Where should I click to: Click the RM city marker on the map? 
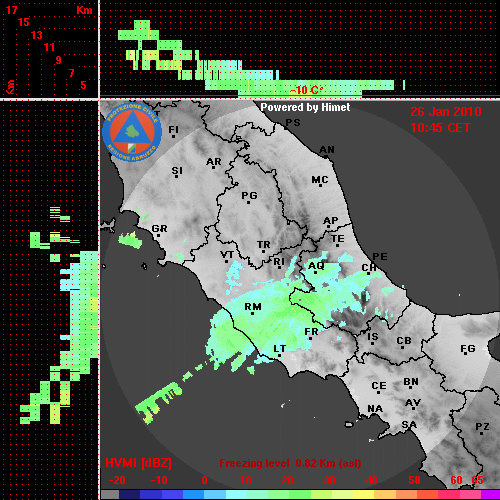pos(252,313)
